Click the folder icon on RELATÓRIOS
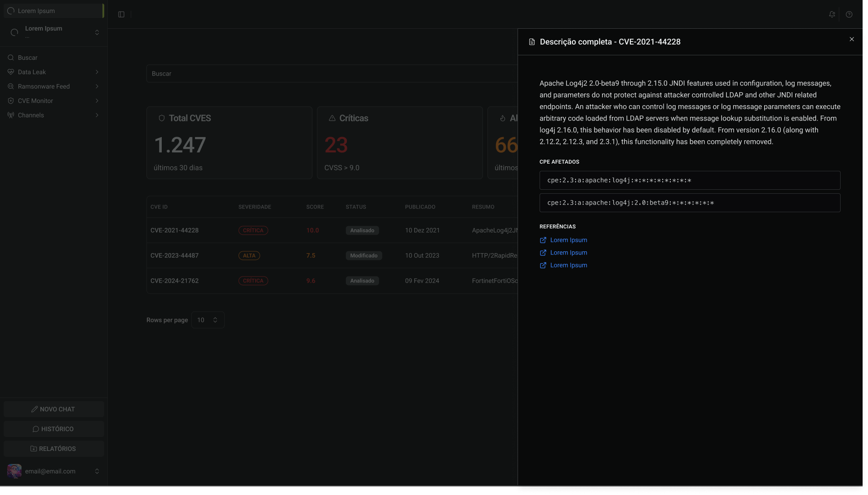The height and width of the screenshot is (495, 868). pyautogui.click(x=34, y=449)
